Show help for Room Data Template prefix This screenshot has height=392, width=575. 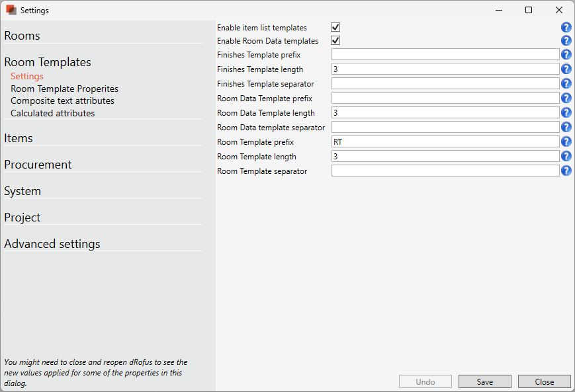566,98
